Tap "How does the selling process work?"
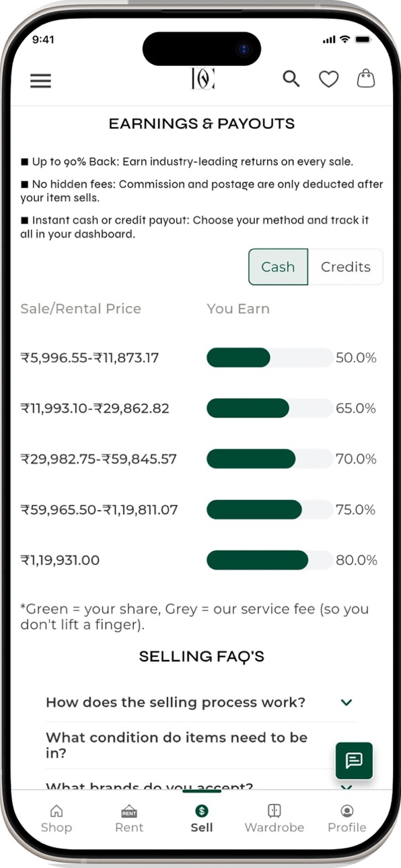The width and height of the screenshot is (401, 868). pos(175,702)
